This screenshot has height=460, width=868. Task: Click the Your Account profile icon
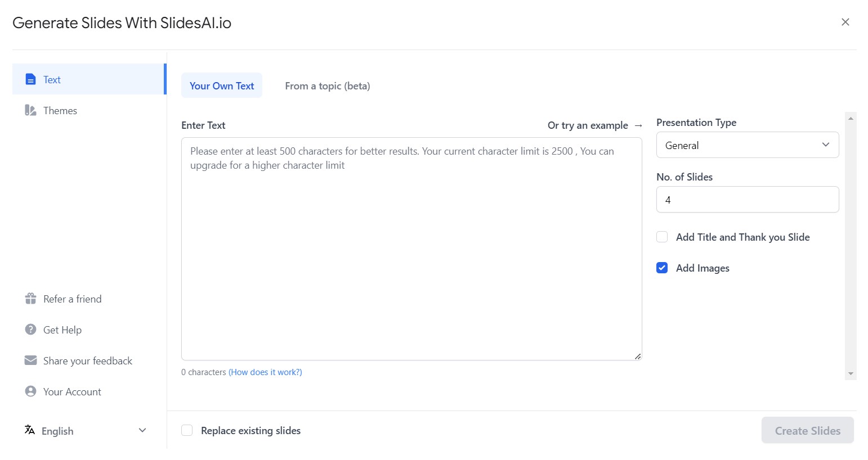30,391
